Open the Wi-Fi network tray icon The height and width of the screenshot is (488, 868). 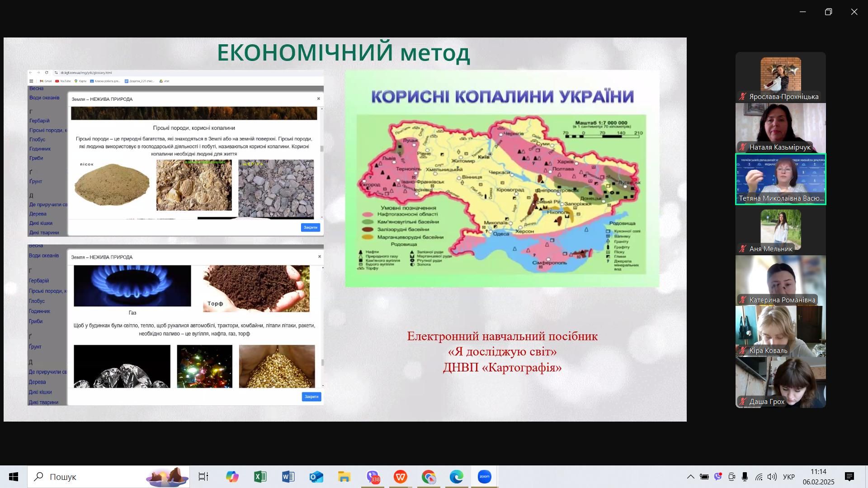(x=759, y=477)
